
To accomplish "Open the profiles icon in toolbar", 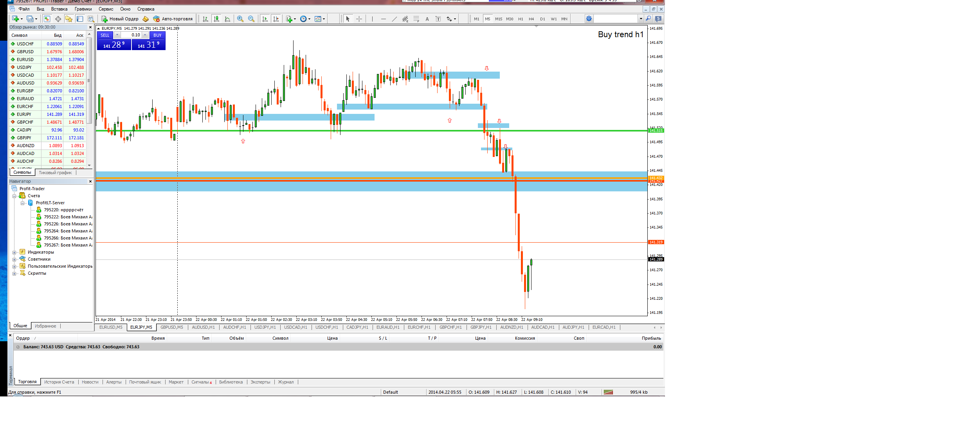I will [x=30, y=19].
